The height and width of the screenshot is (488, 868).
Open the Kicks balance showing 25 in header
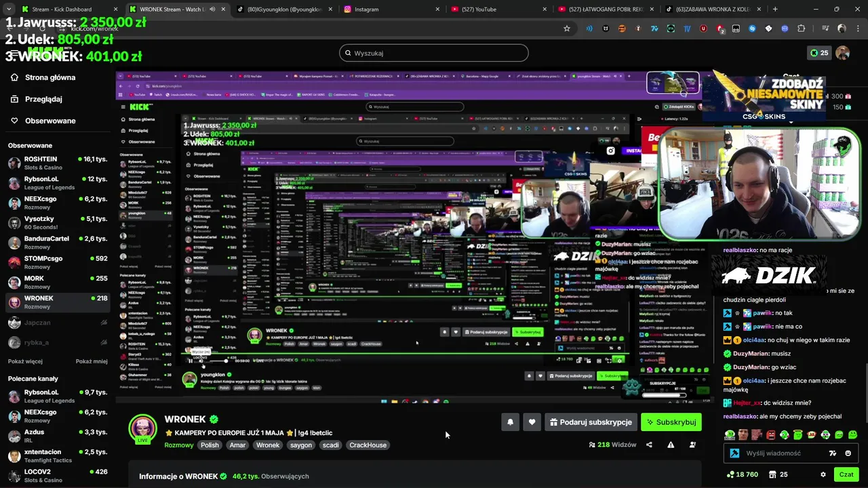820,53
